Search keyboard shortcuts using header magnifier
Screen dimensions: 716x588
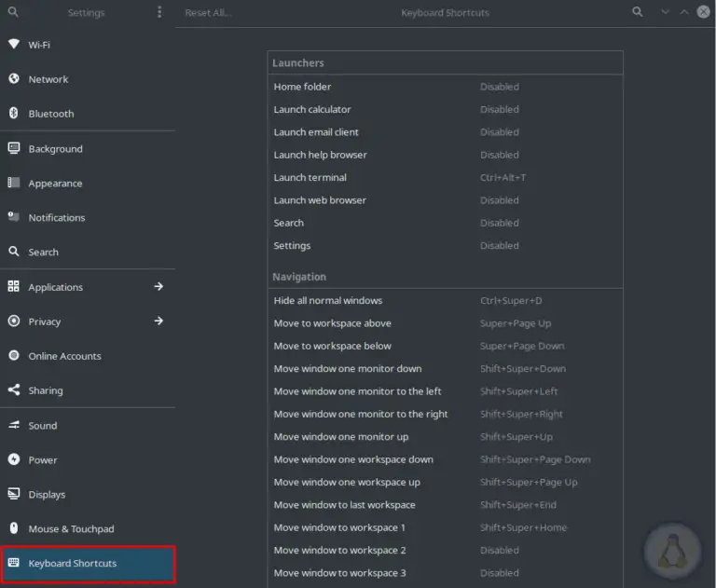pyautogui.click(x=638, y=12)
